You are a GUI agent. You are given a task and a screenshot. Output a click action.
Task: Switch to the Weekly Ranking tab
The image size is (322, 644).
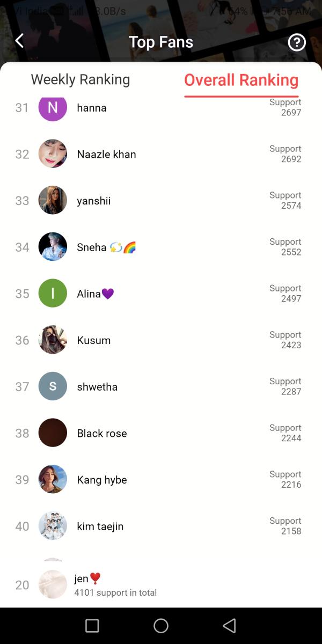pos(80,80)
